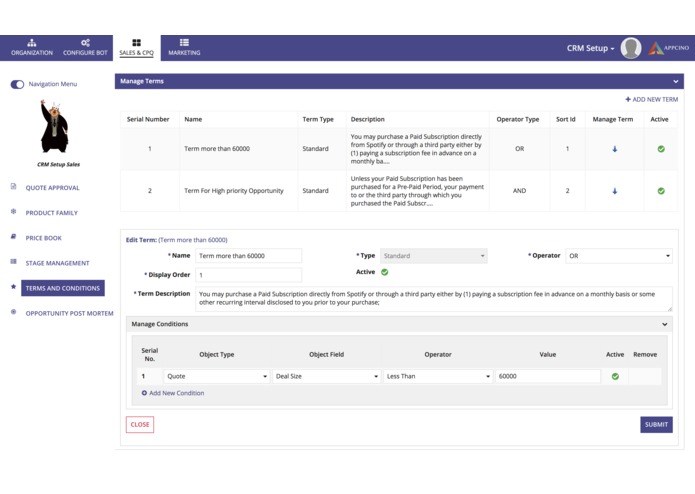Toggle the condition row Active checkmark

pos(615,377)
